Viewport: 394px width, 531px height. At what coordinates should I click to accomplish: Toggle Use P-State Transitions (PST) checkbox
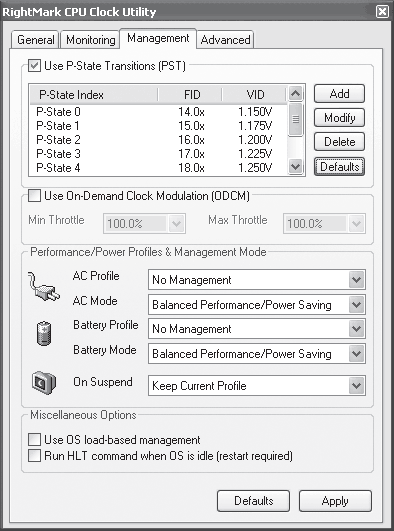pos(34,65)
